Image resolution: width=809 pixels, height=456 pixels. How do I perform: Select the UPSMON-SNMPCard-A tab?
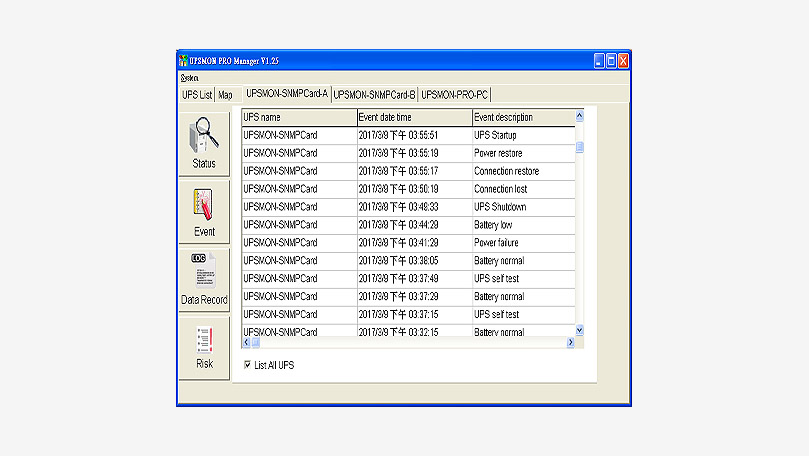(286, 95)
